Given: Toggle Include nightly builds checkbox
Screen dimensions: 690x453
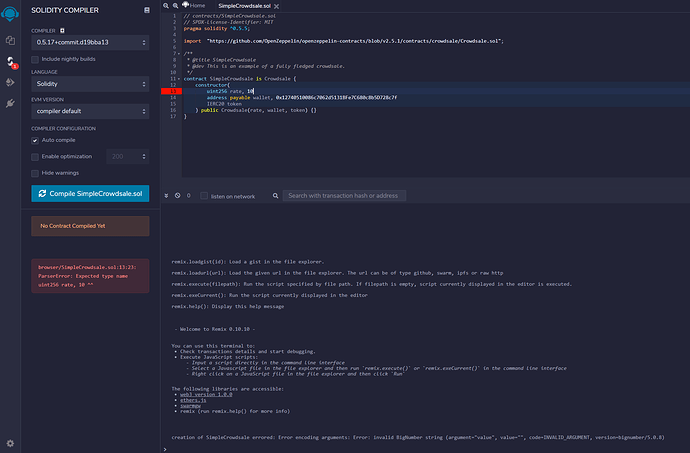Looking at the screenshot, I should (35, 59).
